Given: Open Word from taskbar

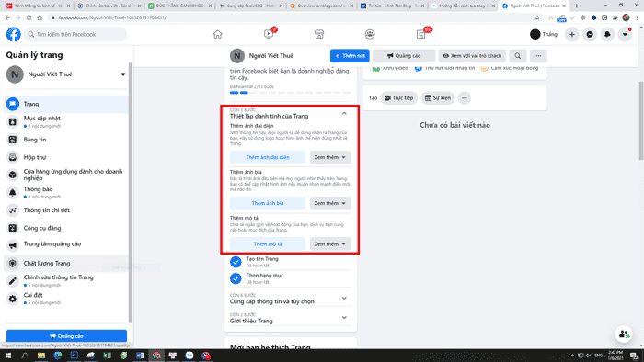Looking at the screenshot, I should (140, 356).
